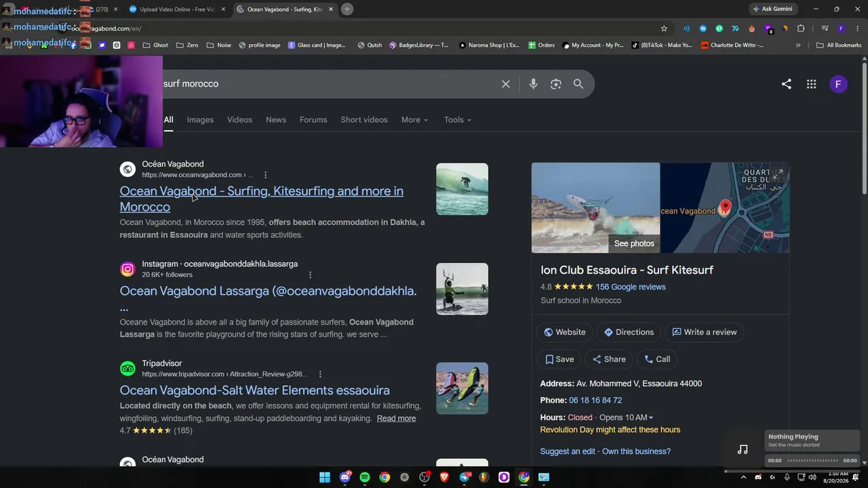The height and width of the screenshot is (488, 868).
Task: Open Telegram from the taskbar
Action: coord(464,477)
